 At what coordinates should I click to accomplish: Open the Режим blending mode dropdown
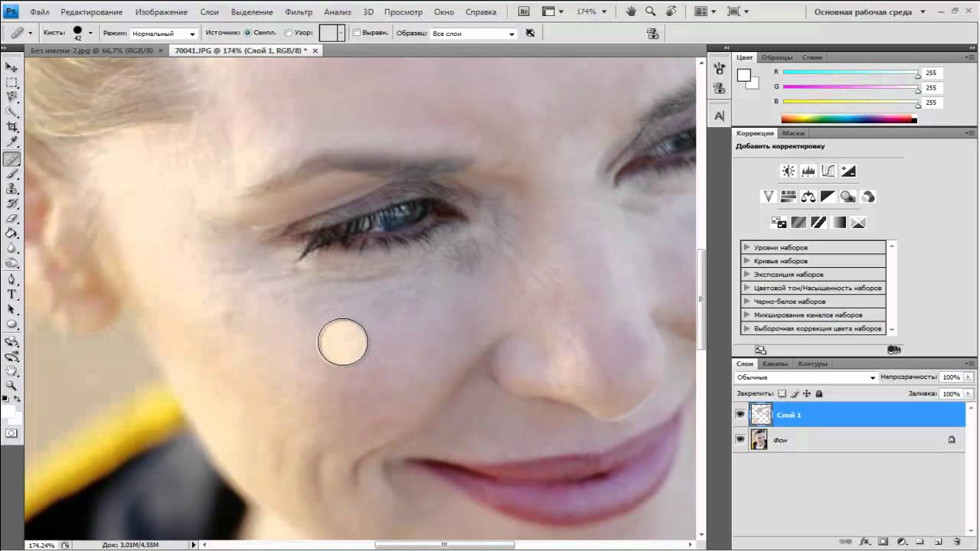[164, 34]
